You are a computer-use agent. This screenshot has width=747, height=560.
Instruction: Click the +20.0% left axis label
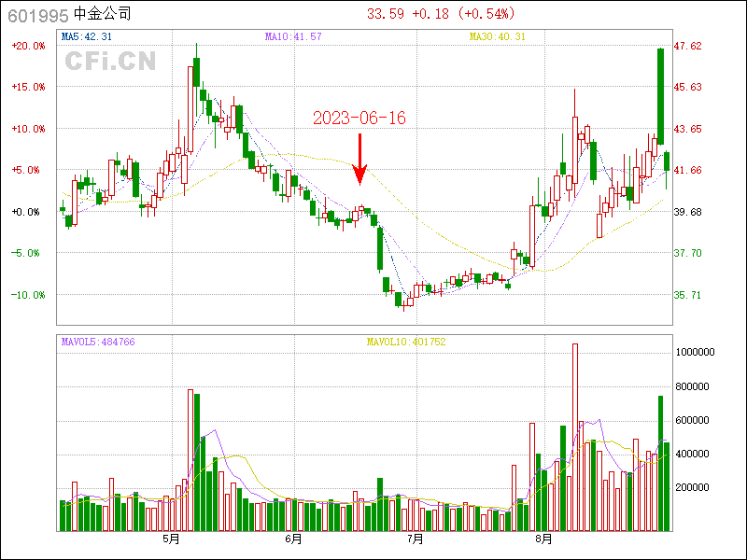tap(27, 46)
